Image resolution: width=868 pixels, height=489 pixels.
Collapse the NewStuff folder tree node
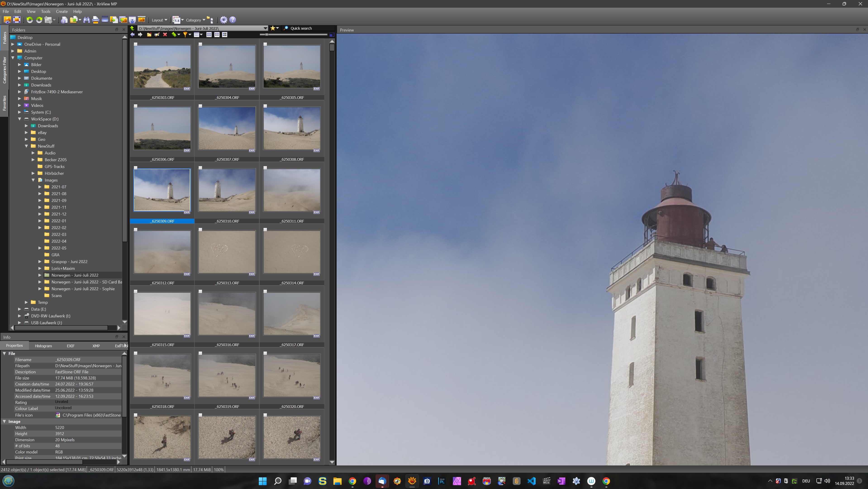(26, 146)
